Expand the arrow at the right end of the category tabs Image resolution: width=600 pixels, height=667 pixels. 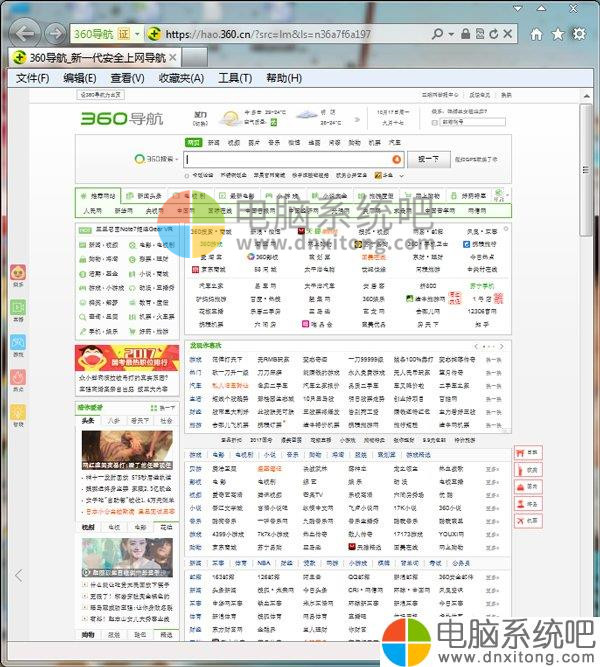point(507,196)
